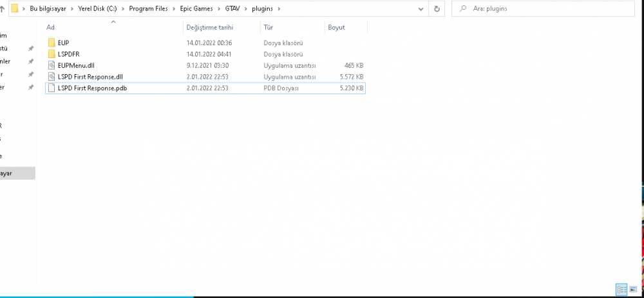This screenshot has height=298, width=644.
Task: Click the up-directory arrow
Action: (2, 8)
